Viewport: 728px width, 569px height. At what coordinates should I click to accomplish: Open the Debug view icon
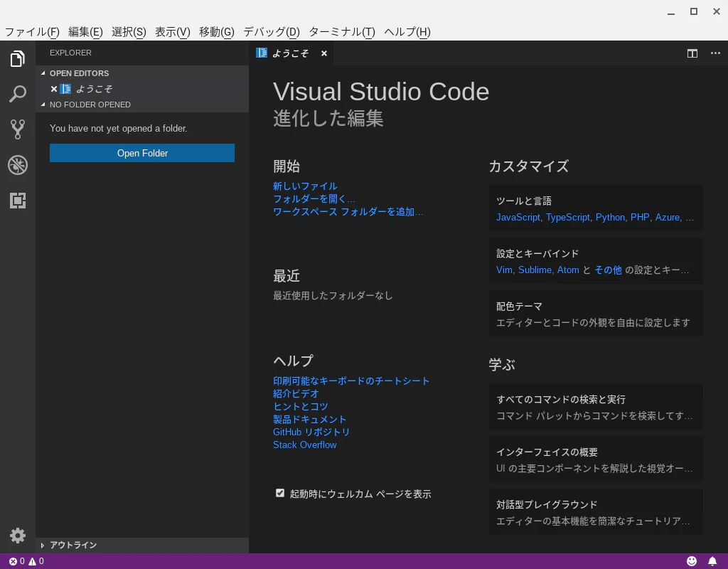(x=18, y=165)
